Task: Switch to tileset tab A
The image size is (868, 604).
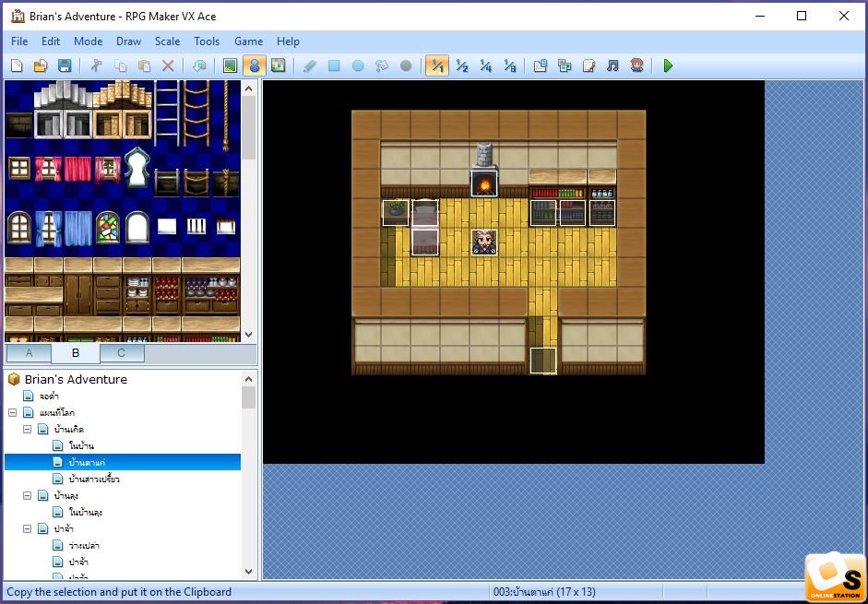Action: [29, 353]
